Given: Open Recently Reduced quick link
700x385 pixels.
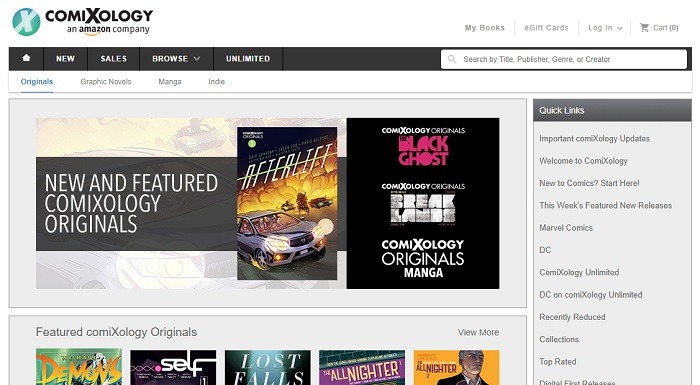Looking at the screenshot, I should [572, 317].
